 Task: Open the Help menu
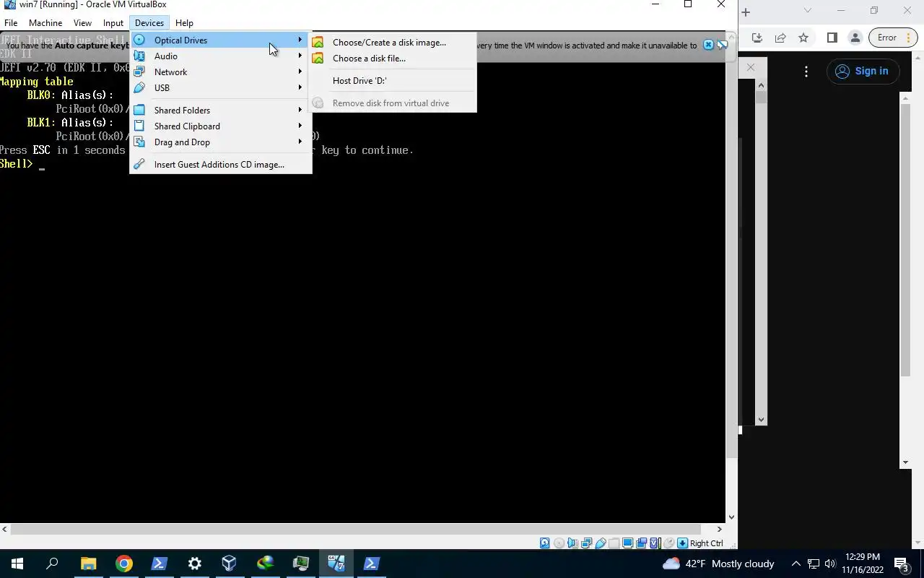point(184,22)
